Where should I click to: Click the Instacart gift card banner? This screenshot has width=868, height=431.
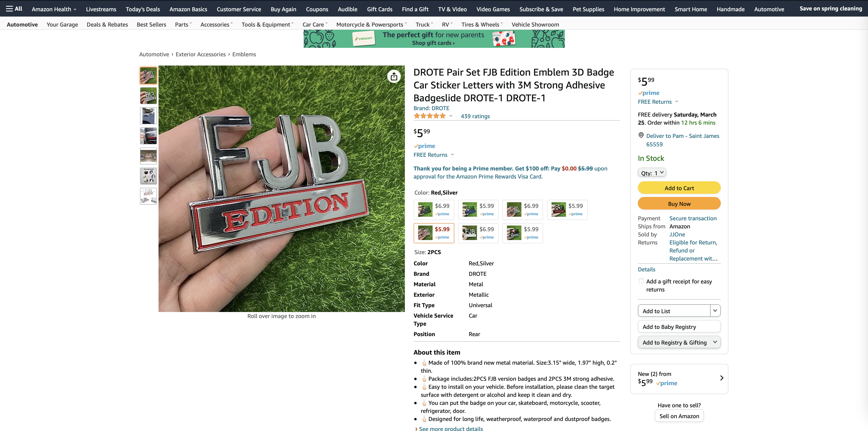pos(434,39)
